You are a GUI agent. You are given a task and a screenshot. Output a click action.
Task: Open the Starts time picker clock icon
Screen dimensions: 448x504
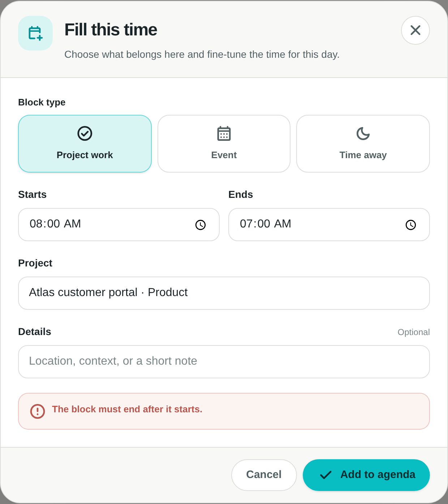201,225
